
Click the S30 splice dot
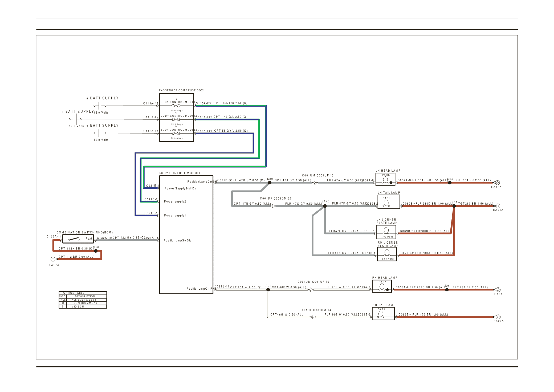[270, 183]
